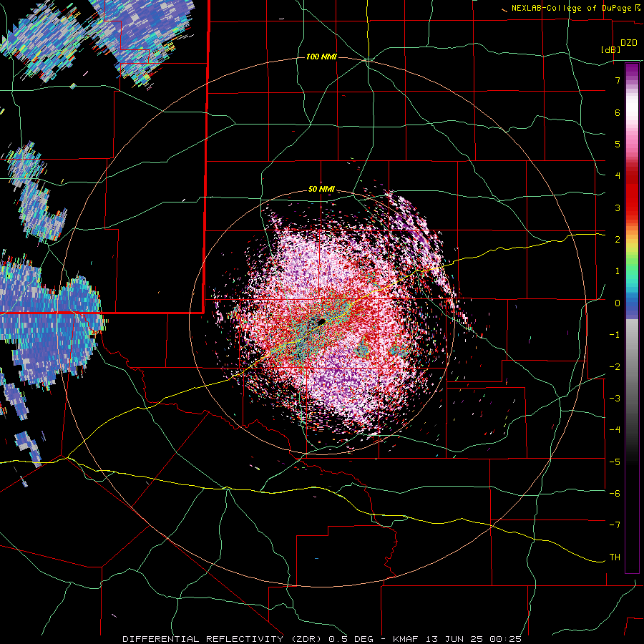Image resolution: width=644 pixels, height=644 pixels.
Task: Click the "100 NMI" range ring label
Action: (x=321, y=57)
